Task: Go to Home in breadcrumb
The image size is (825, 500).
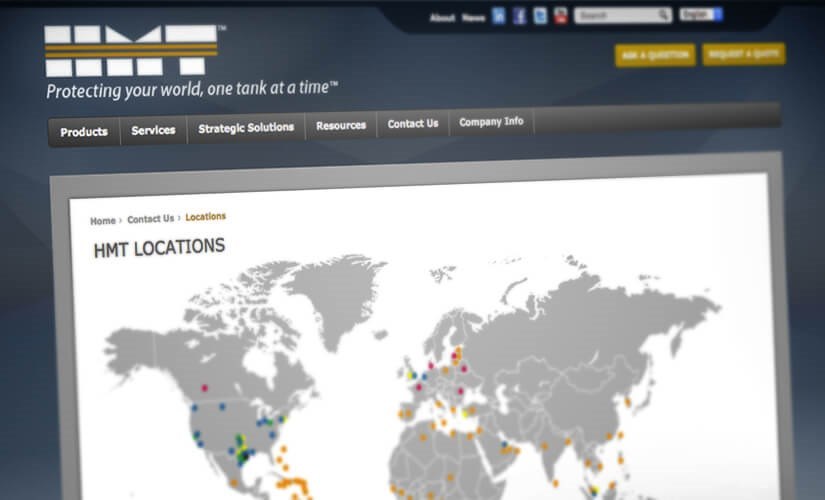Action: click(x=103, y=221)
